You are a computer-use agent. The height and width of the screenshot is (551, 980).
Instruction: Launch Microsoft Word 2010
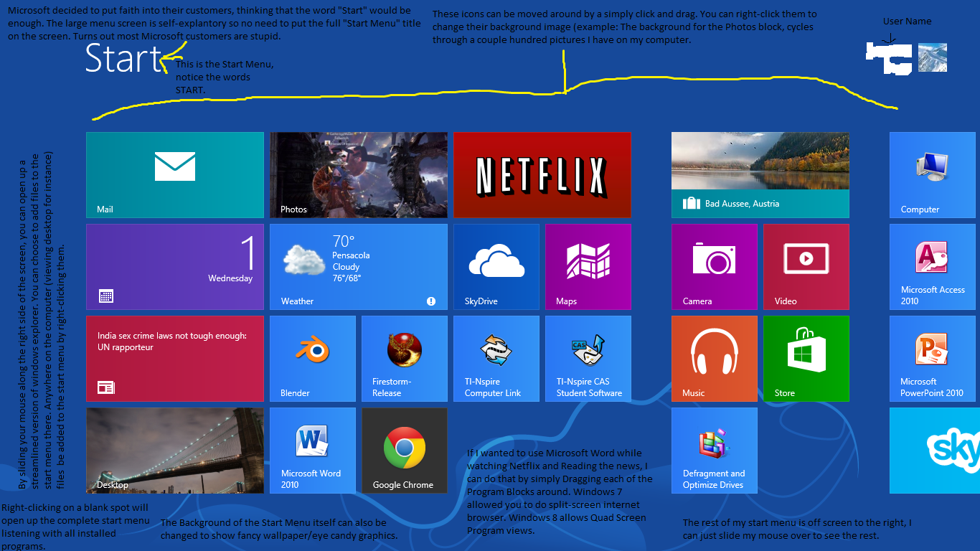[x=313, y=451]
